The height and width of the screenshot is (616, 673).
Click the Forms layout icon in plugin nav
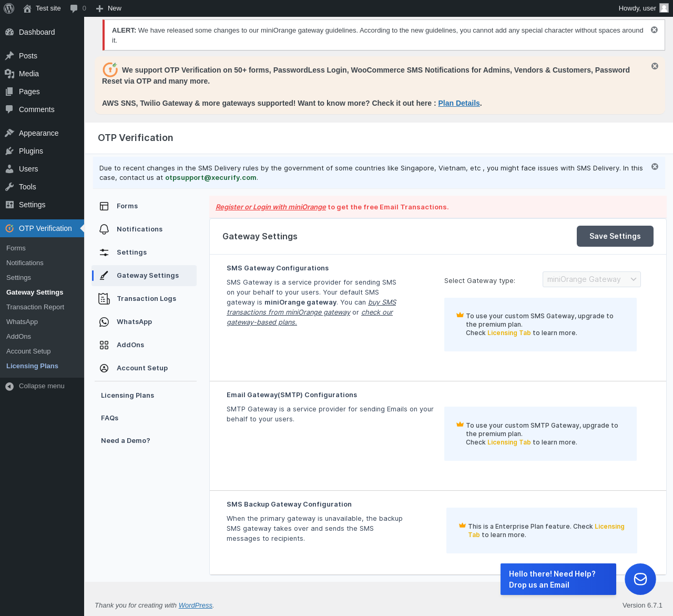[104, 206]
